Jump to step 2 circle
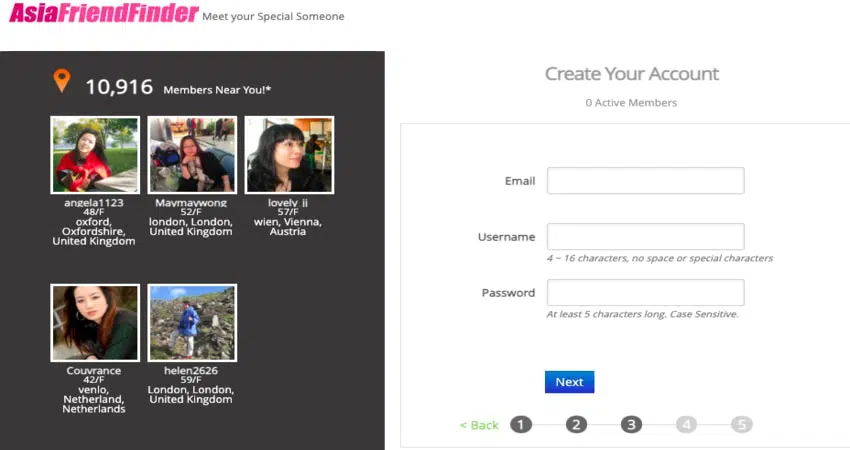This screenshot has height=450, width=850. click(576, 425)
